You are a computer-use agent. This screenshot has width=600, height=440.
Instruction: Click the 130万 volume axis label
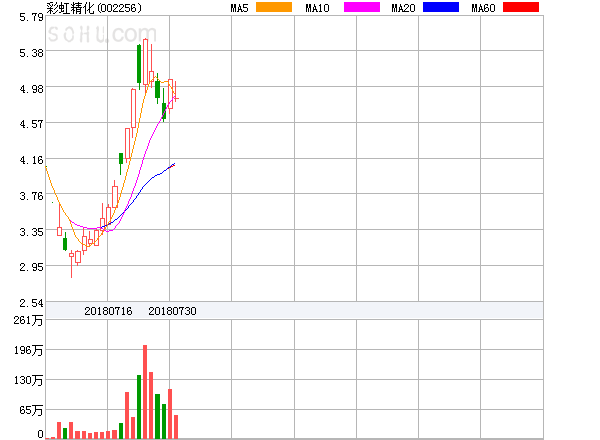[x=28, y=380]
